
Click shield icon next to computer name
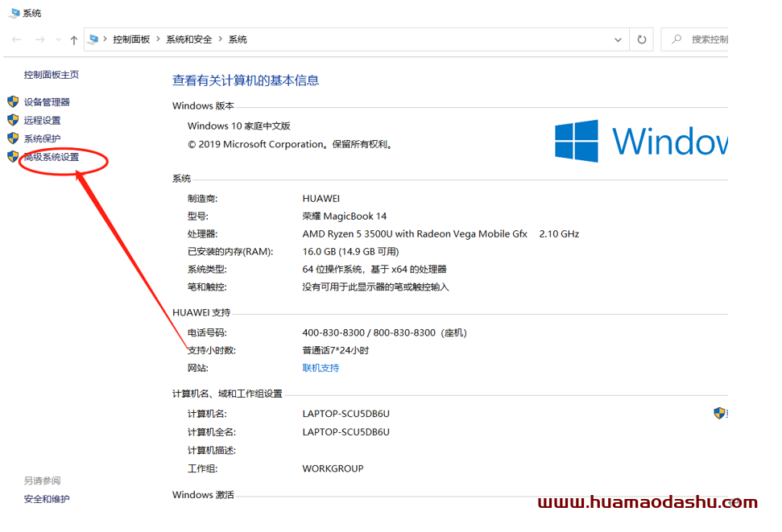719,413
